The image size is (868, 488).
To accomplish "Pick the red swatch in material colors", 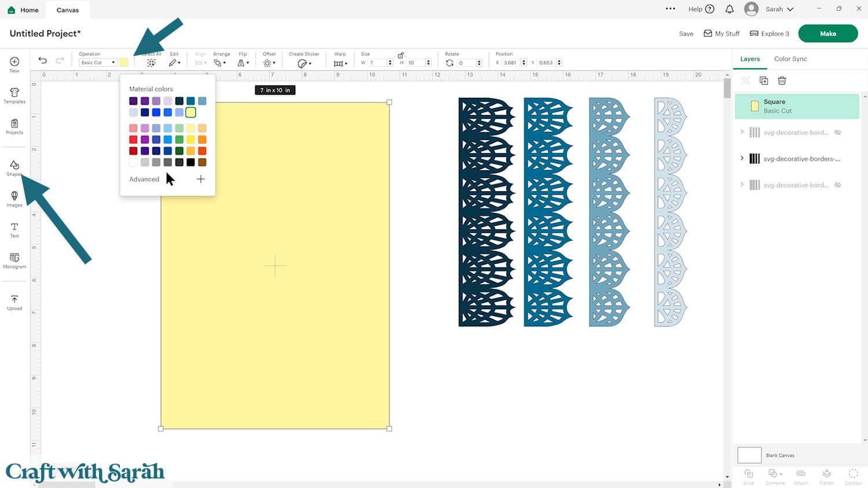I will pos(133,140).
